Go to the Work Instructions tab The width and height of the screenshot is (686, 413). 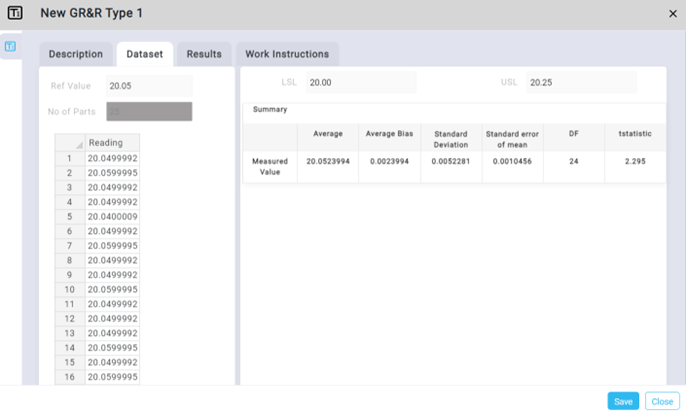click(286, 54)
